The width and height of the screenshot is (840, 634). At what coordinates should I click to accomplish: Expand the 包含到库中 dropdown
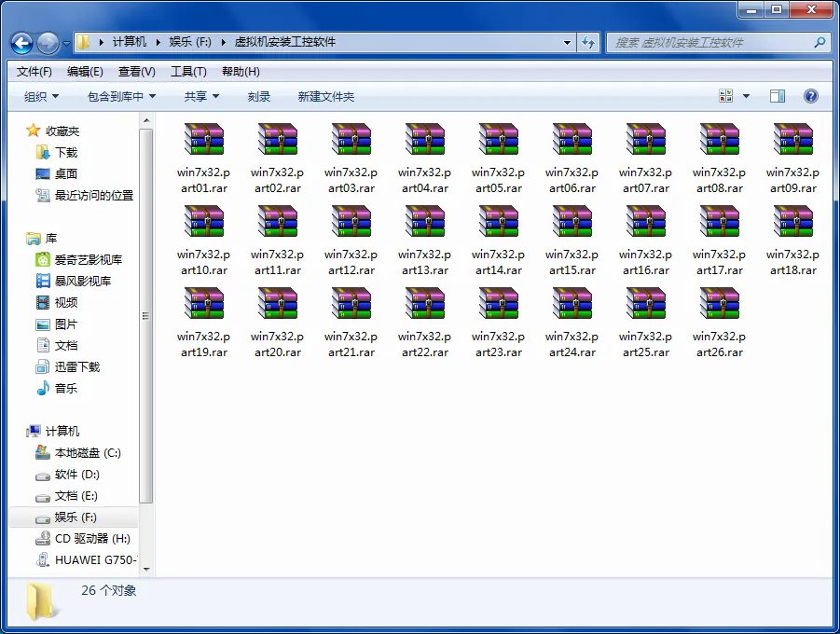click(121, 96)
